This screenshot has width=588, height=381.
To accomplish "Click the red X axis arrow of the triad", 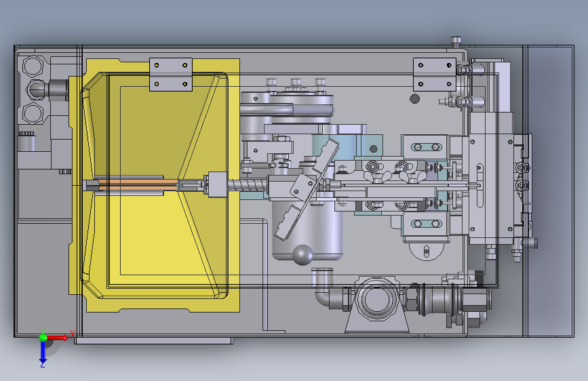I will tap(57, 338).
